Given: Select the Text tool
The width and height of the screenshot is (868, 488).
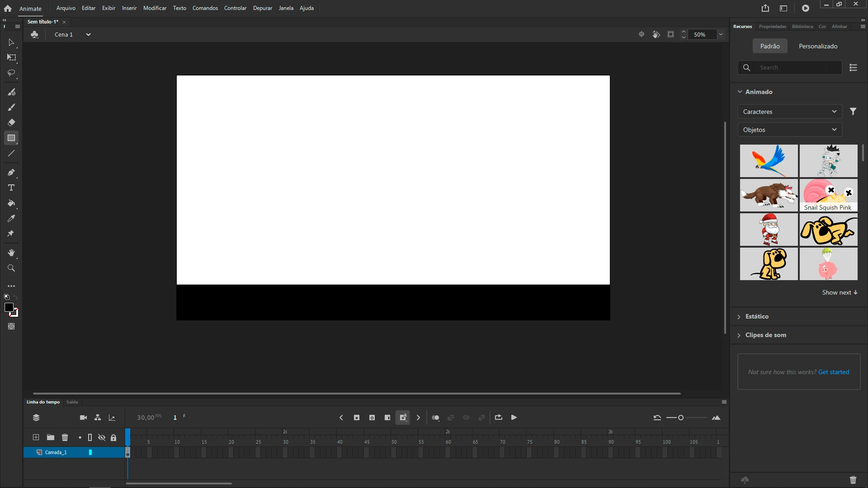Looking at the screenshot, I should click(x=11, y=188).
